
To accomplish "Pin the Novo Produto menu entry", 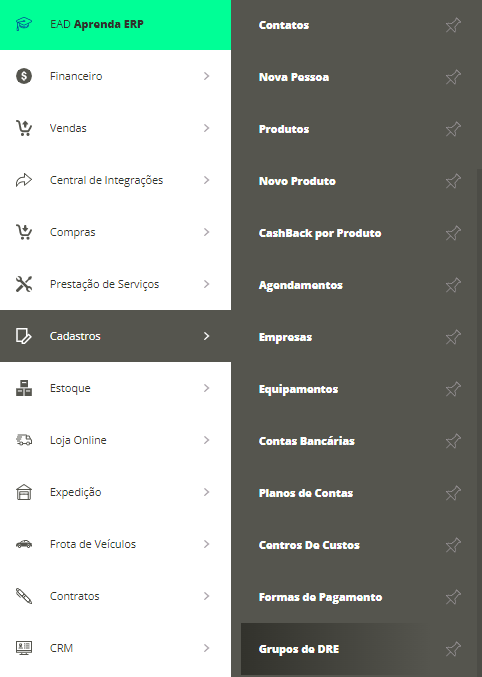I will pos(453,181).
